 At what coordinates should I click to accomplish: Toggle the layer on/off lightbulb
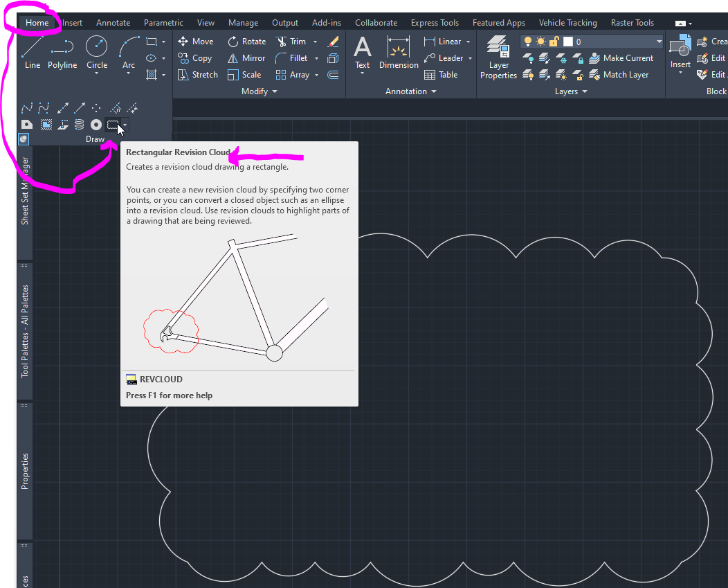coord(528,42)
